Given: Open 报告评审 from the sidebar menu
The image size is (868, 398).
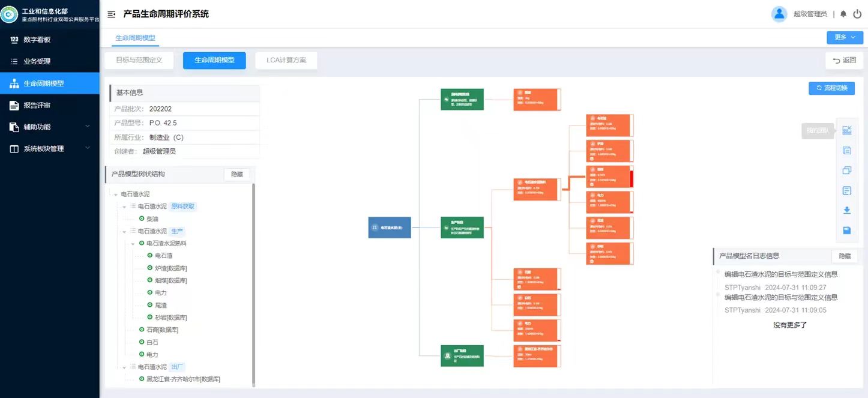Looking at the screenshot, I should click(x=37, y=105).
